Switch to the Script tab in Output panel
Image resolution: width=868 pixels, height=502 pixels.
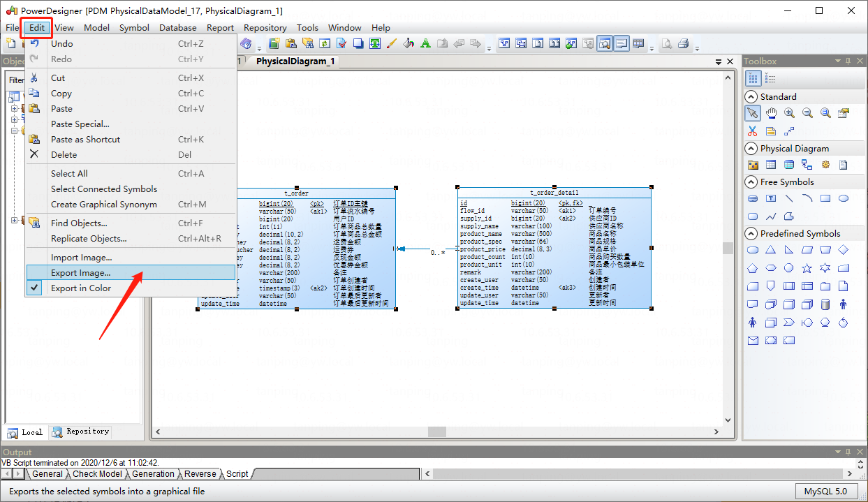pyautogui.click(x=236, y=473)
